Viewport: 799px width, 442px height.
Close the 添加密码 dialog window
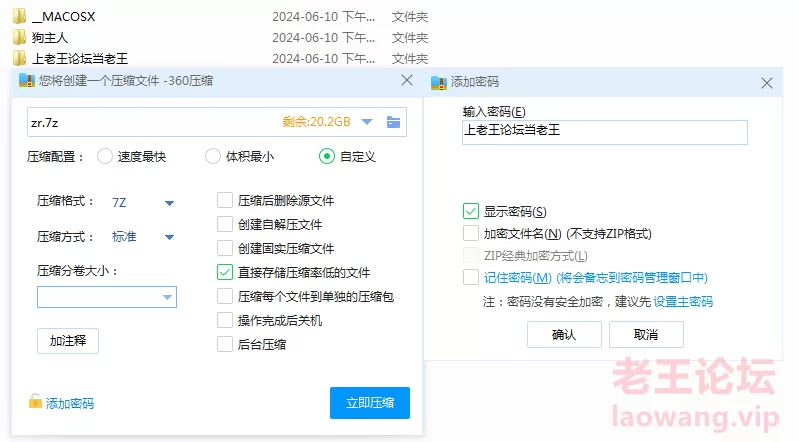point(766,82)
